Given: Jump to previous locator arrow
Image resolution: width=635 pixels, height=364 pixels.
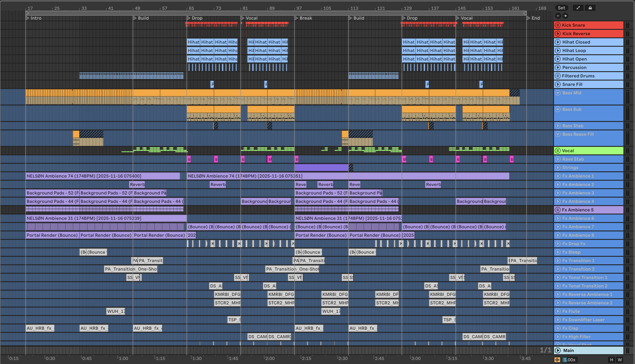Looking at the screenshot, I should pyautogui.click(x=558, y=16).
